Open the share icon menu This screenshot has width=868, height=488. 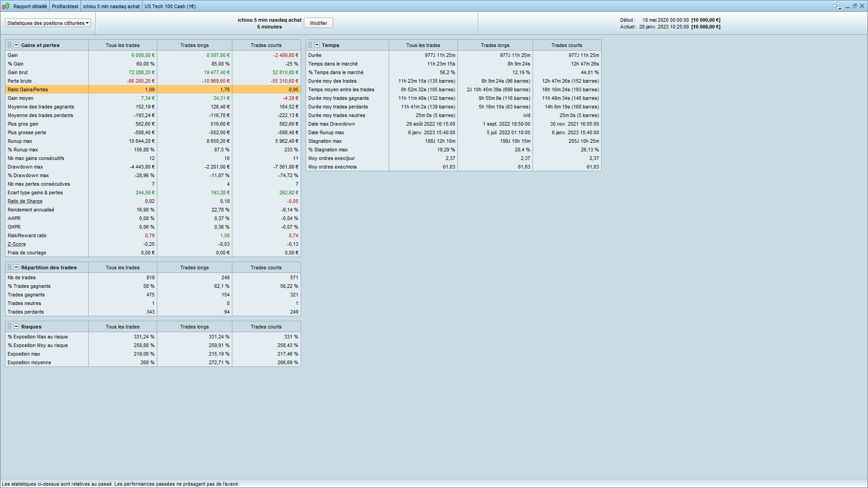pos(836,6)
